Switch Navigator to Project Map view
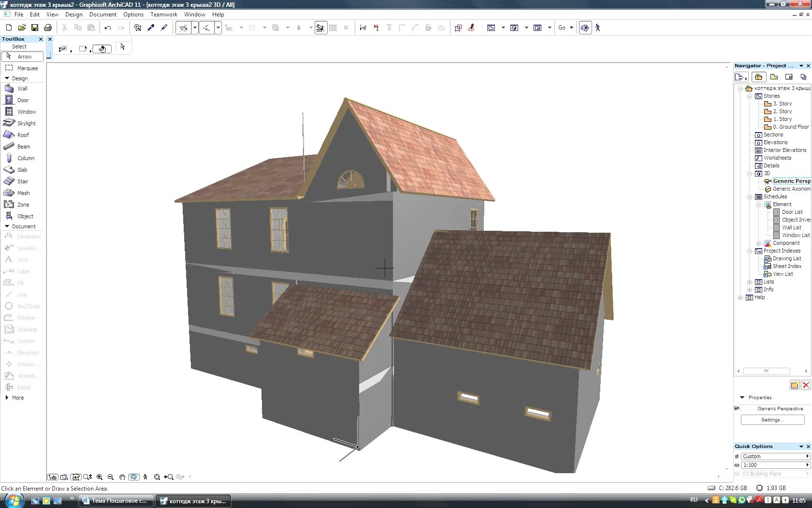This screenshot has width=812, height=508. (x=758, y=77)
